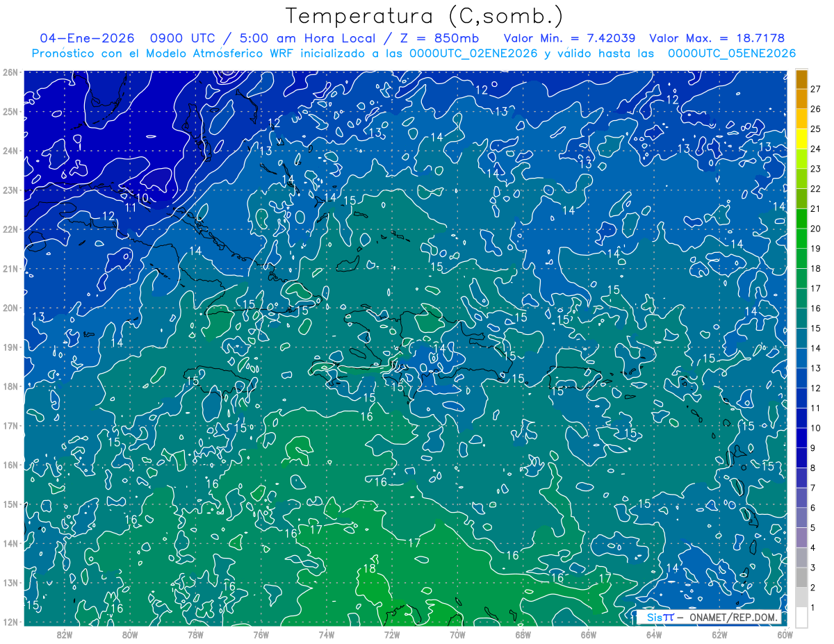Click the "23N" latitude axis label
The width and height of the screenshot is (834, 644).
pyautogui.click(x=10, y=190)
